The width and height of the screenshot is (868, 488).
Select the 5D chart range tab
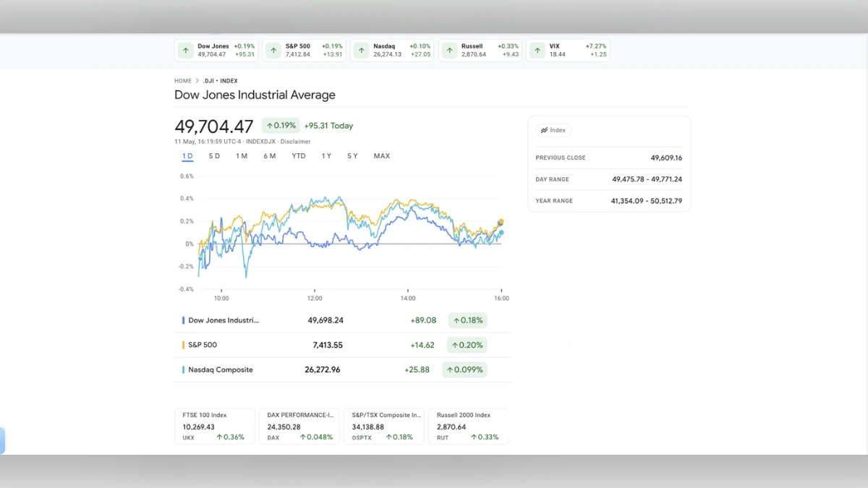214,156
